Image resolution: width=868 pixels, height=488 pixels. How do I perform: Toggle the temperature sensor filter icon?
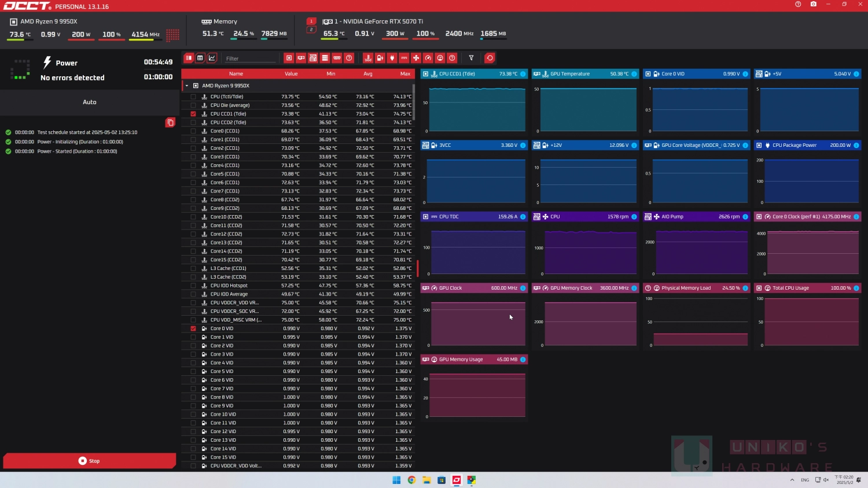[x=367, y=58]
